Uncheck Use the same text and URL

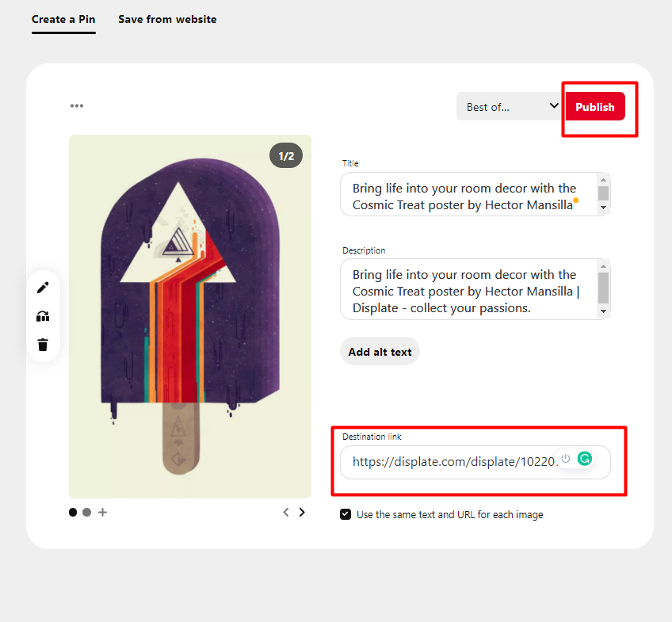[346, 514]
